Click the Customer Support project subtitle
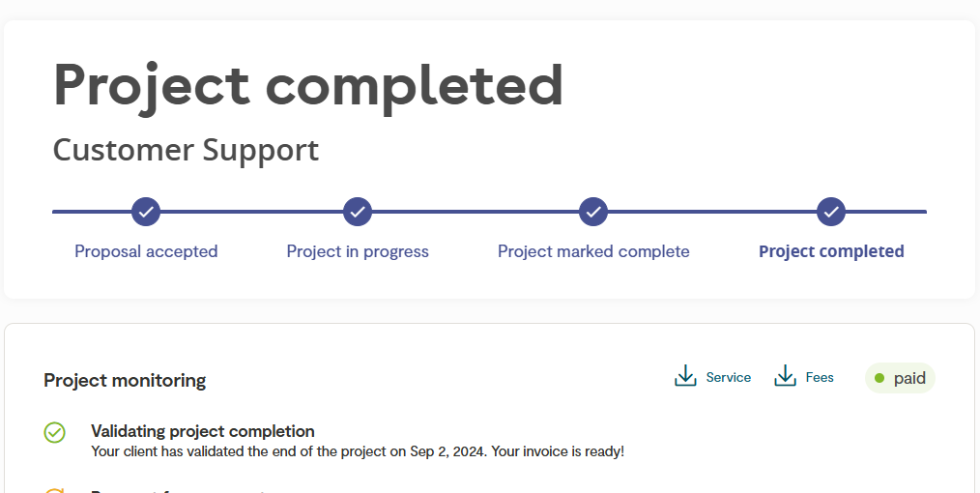 [186, 150]
